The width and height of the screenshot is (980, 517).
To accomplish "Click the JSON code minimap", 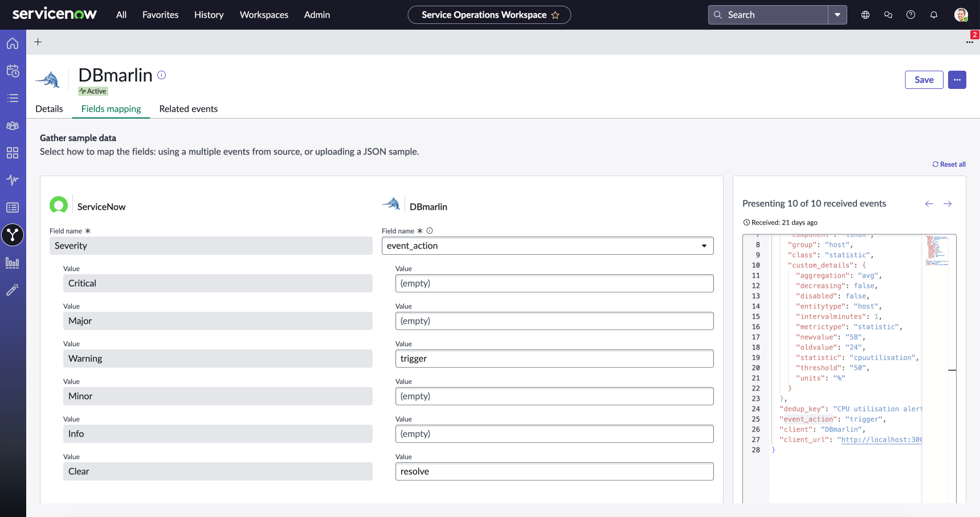I will (935, 251).
